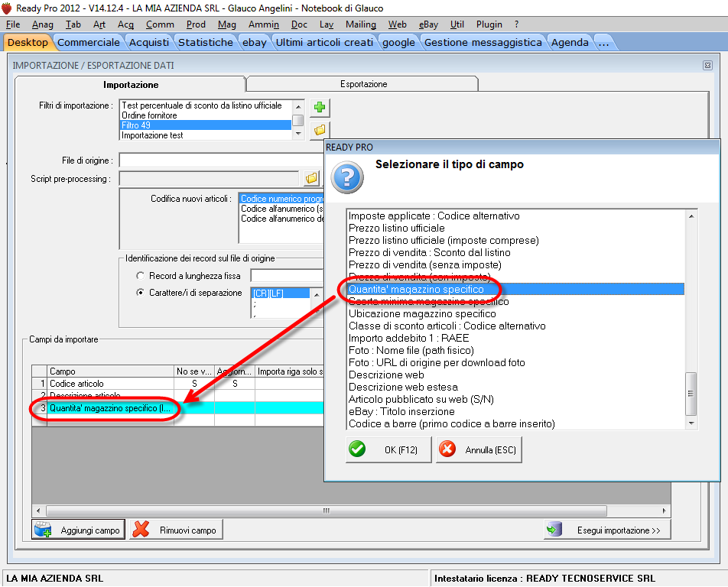This screenshot has height=587, width=728.
Task: Select Filtro 49 in filter list
Action: (206, 125)
